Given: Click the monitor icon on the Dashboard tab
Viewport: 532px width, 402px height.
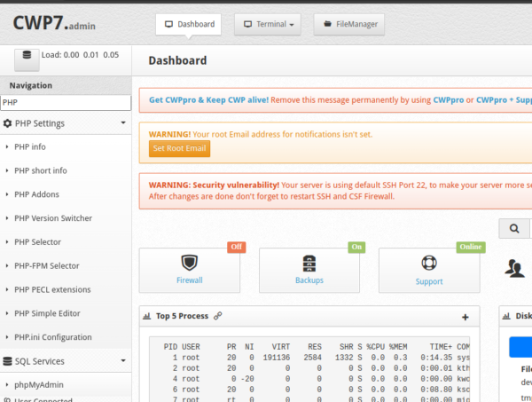Looking at the screenshot, I should pos(168,24).
